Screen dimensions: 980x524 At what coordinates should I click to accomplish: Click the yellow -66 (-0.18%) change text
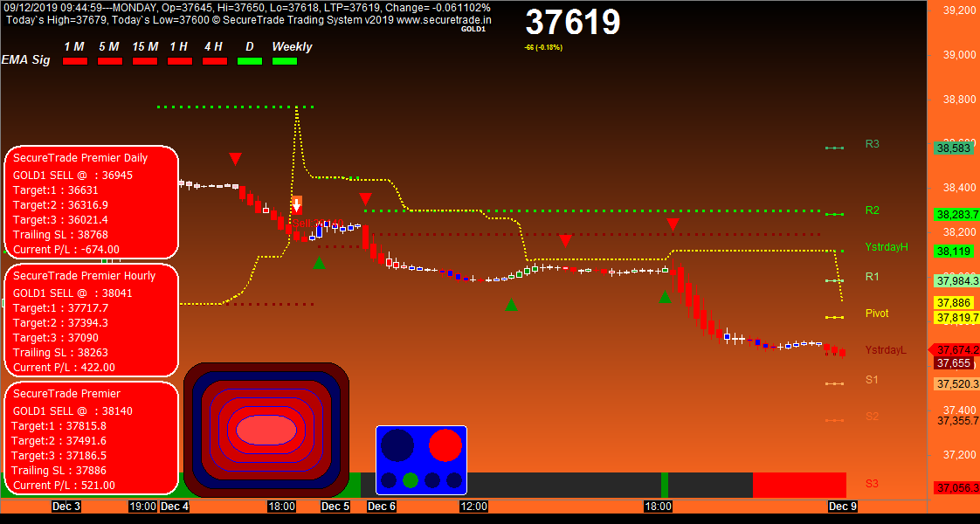(x=543, y=47)
